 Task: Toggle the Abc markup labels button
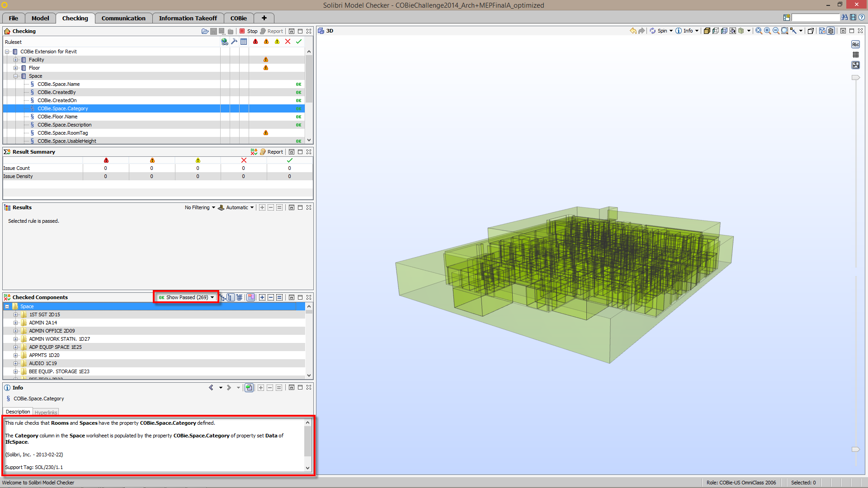[x=855, y=44]
